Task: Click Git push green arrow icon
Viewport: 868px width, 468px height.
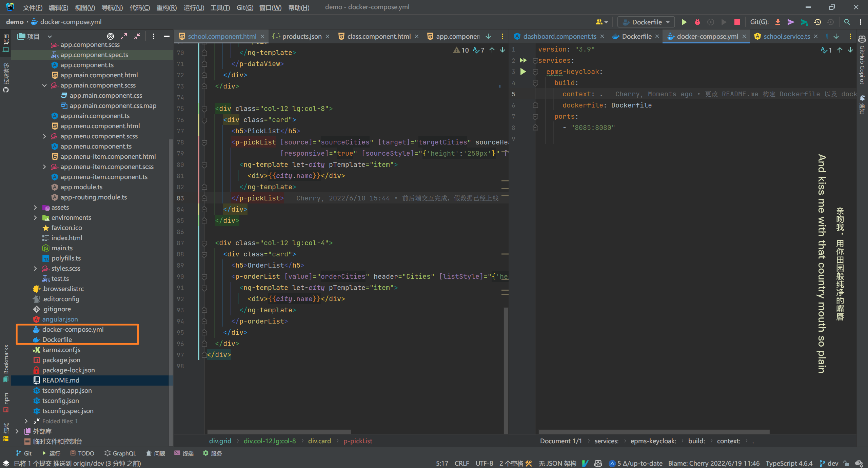Action: coord(804,22)
